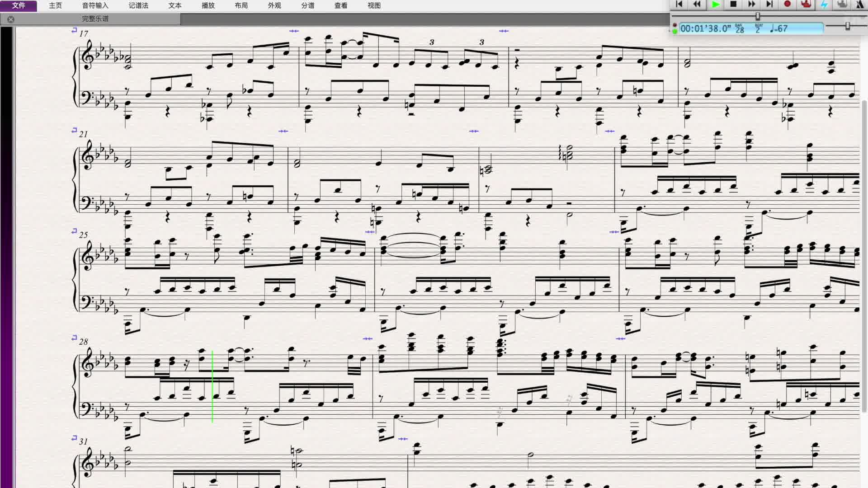Click the gray MIDI device icon

(x=842, y=4)
